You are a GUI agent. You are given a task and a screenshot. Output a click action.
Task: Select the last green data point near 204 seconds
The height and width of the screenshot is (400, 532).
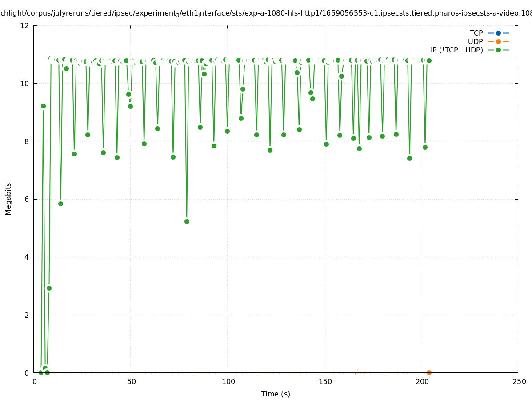[x=429, y=60]
